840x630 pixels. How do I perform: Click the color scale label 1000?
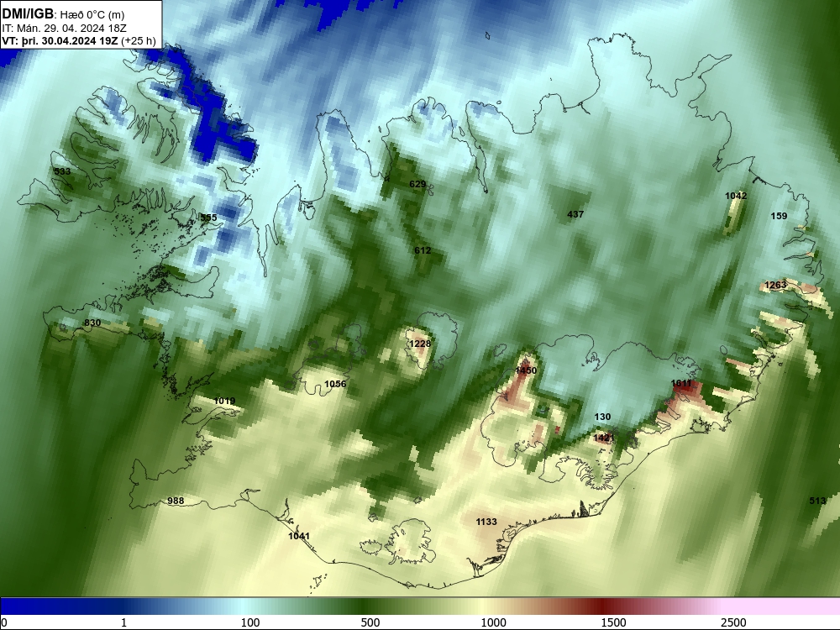pos(493,622)
